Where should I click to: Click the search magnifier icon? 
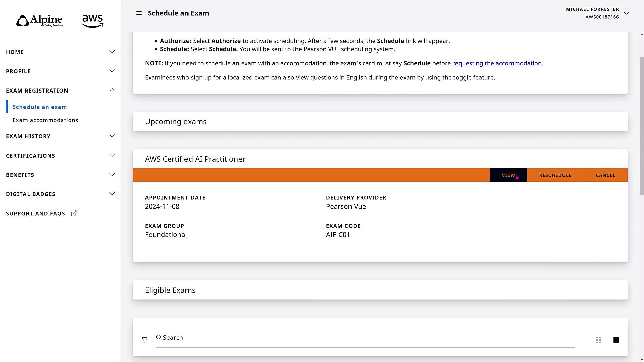click(x=159, y=337)
